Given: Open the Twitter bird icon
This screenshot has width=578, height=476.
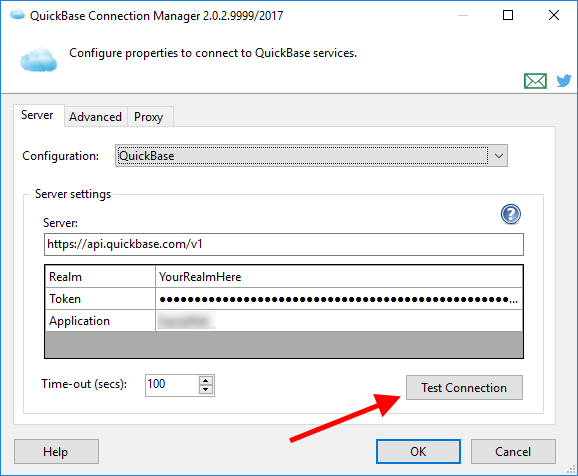Looking at the screenshot, I should (x=564, y=80).
